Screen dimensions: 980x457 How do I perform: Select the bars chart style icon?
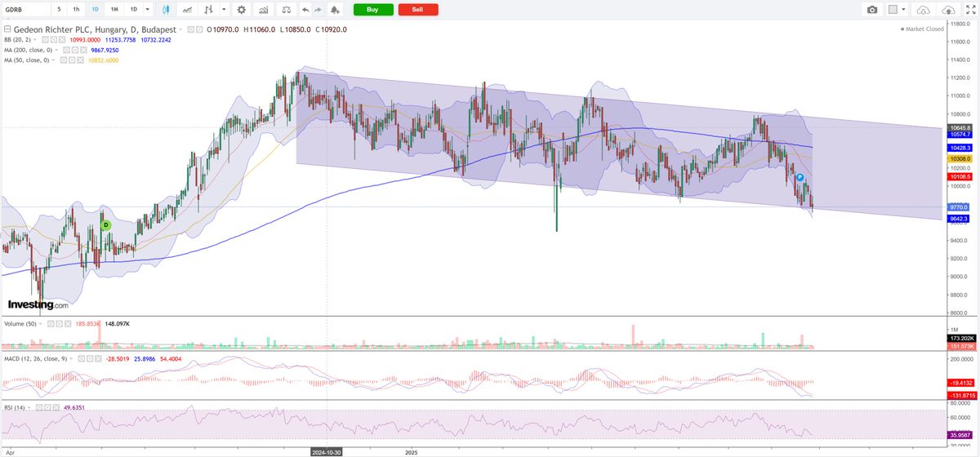point(209,9)
